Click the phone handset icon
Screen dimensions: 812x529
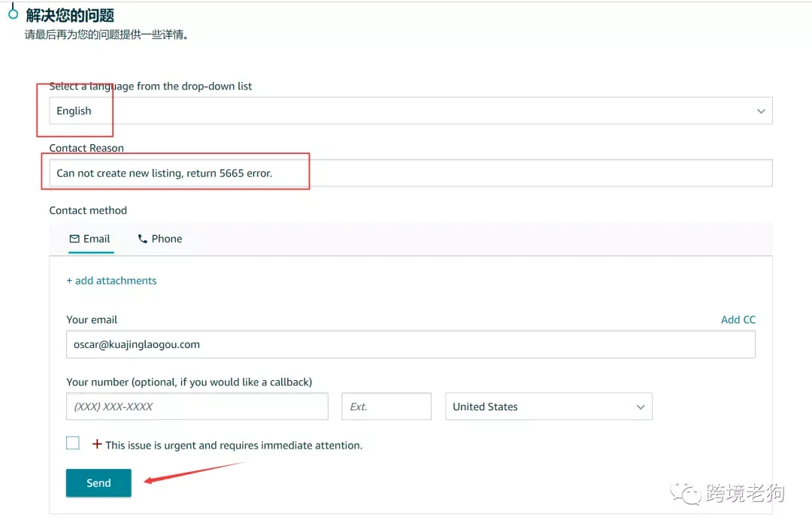(x=142, y=239)
